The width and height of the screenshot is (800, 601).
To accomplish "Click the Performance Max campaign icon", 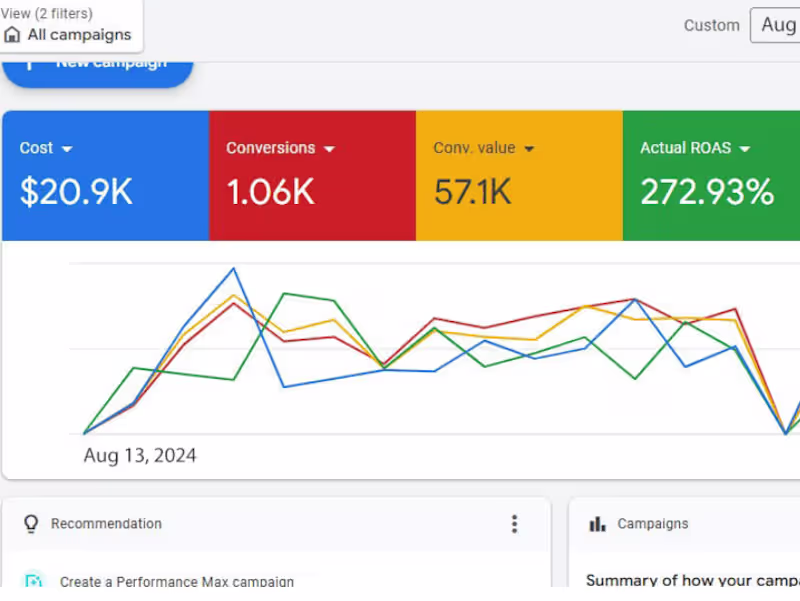I will pos(34,582).
